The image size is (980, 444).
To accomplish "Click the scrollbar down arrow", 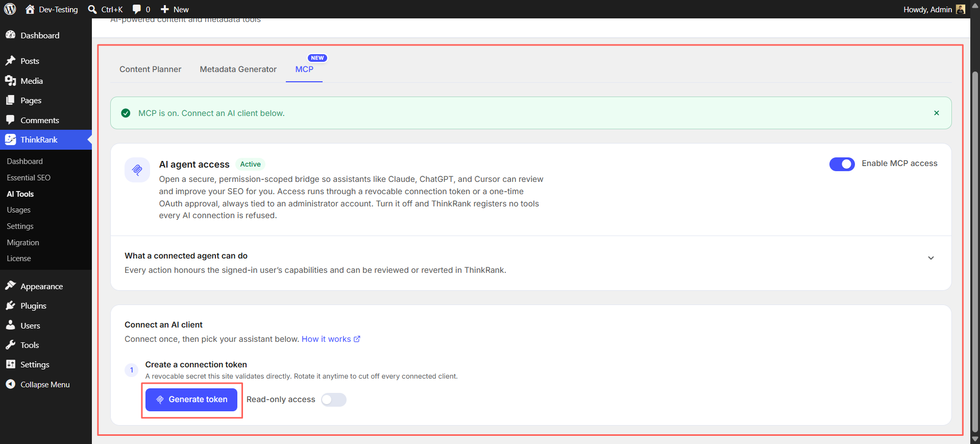I will point(975,439).
